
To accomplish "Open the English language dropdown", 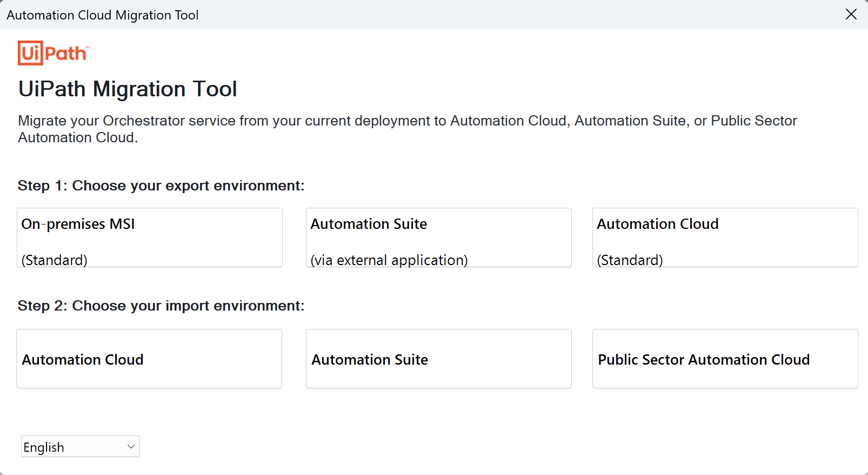I will pos(81,446).
